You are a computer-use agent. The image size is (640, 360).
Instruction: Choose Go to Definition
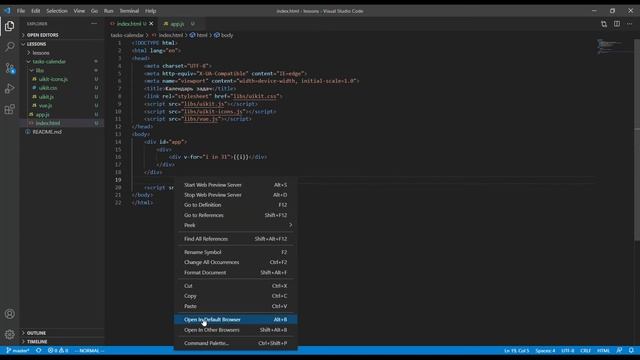pyautogui.click(x=236, y=205)
